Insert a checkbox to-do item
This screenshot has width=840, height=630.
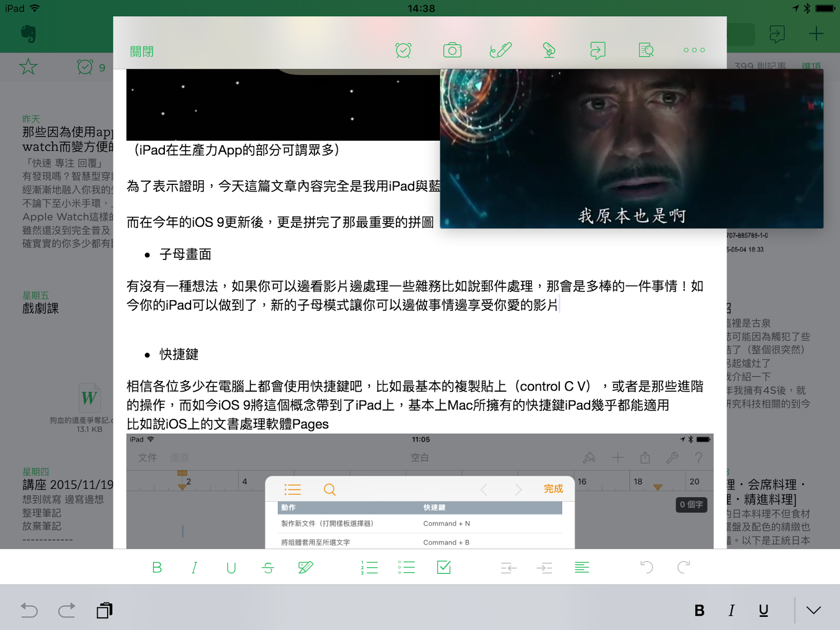click(444, 567)
